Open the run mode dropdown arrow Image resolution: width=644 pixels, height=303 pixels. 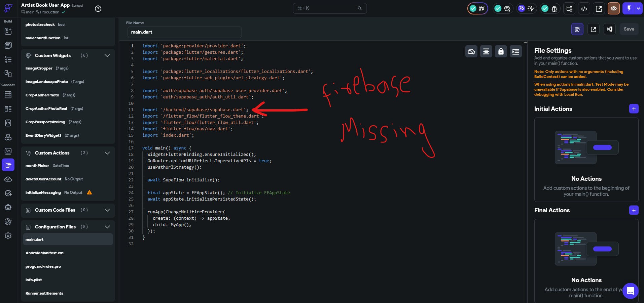[x=638, y=9]
